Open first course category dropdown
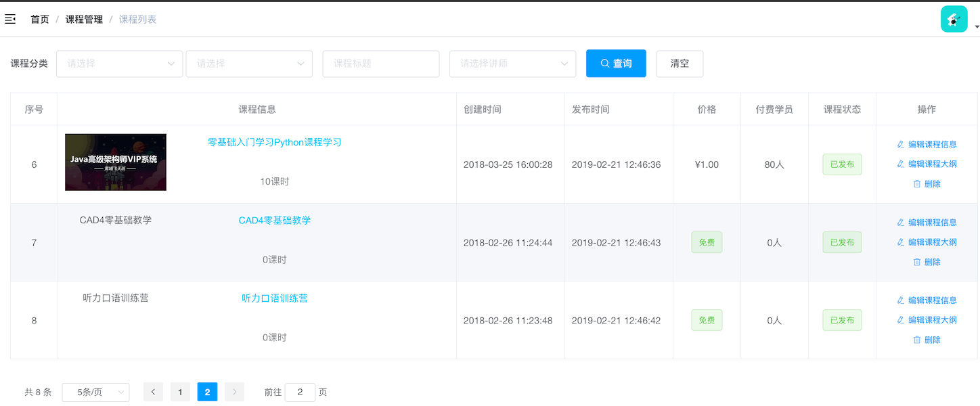Viewport: 980px width, 406px height. coord(119,64)
